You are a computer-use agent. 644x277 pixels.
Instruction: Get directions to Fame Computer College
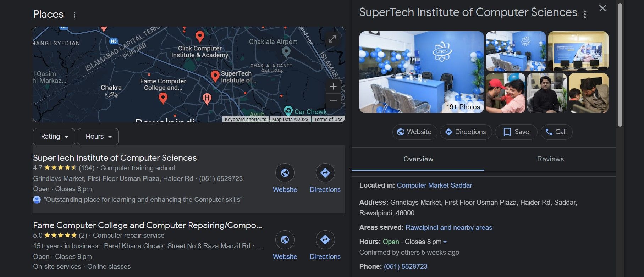(325, 240)
